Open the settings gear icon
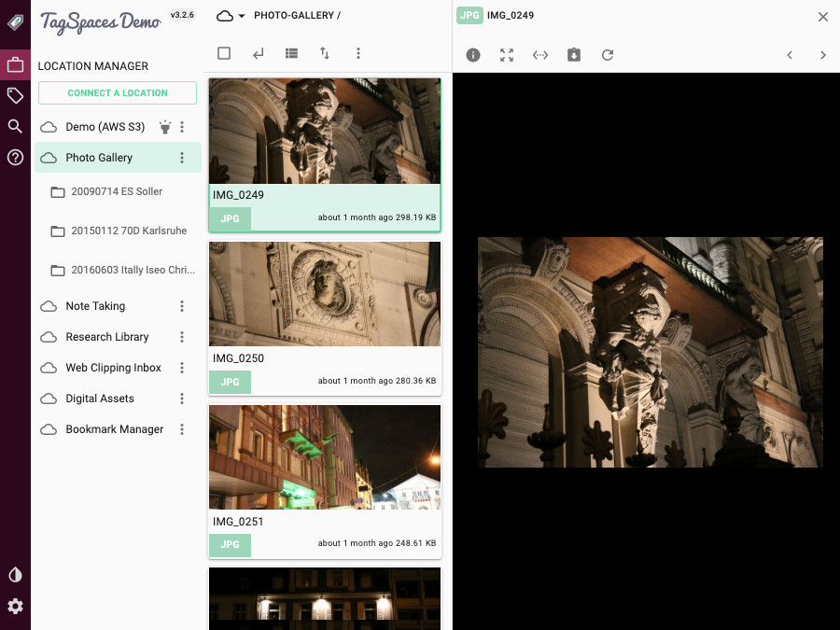This screenshot has width=840, height=630. [15, 606]
